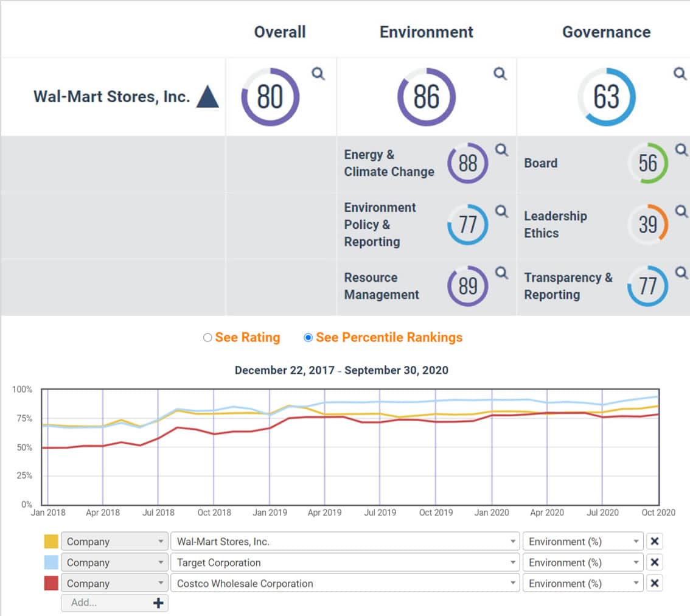Click the magnifier next to Governance score 63
Image resolution: width=690 pixels, height=616 pixels.
[680, 74]
